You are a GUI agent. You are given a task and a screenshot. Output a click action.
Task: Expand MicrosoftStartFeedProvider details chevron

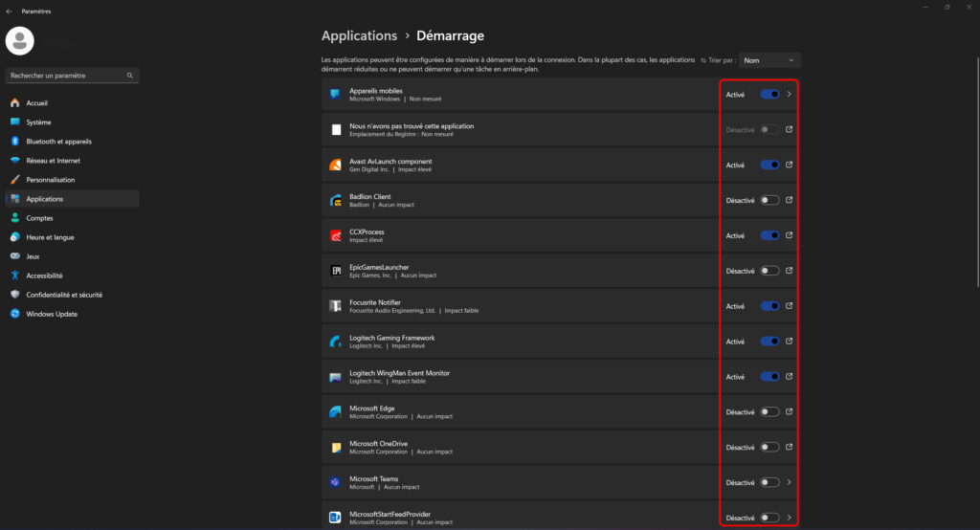click(790, 518)
